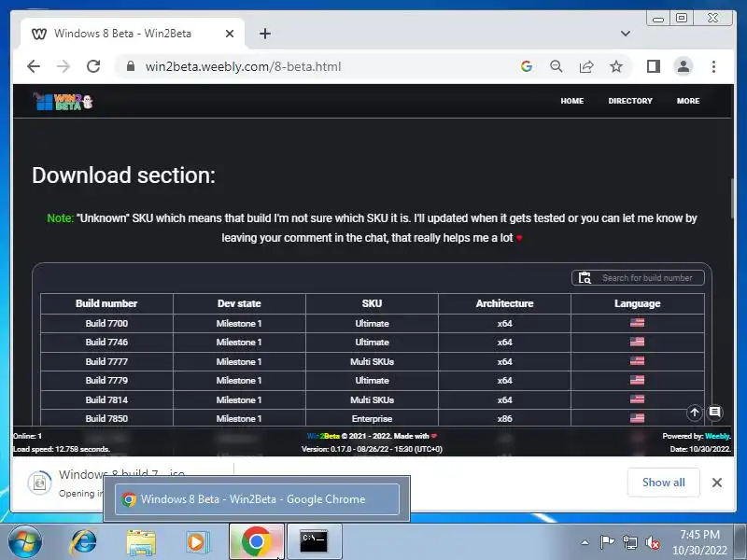Click x86 architecture cell for Build 7850

click(504, 418)
